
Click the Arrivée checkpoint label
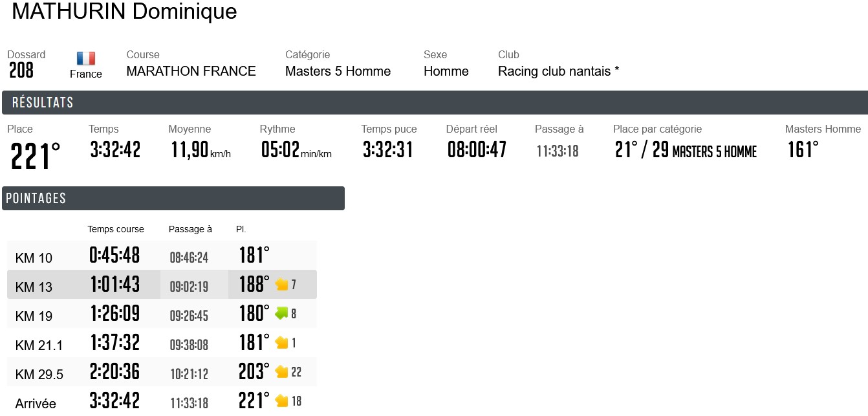[x=36, y=404]
